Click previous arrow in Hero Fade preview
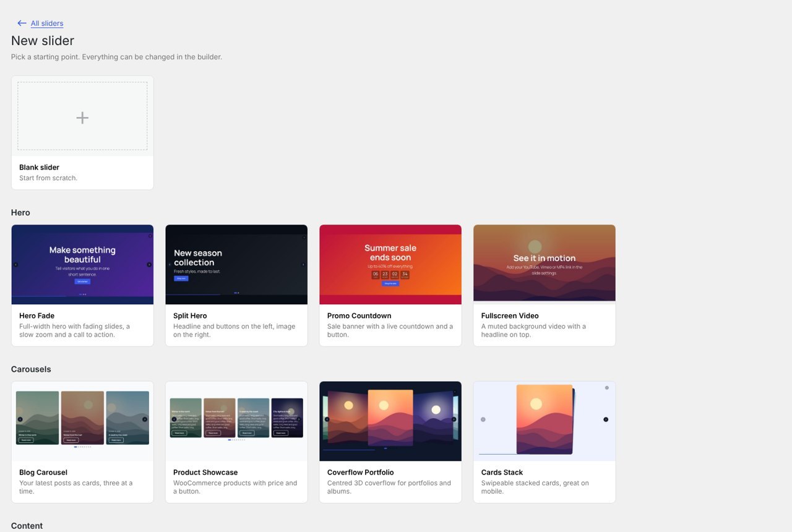 tap(16, 265)
